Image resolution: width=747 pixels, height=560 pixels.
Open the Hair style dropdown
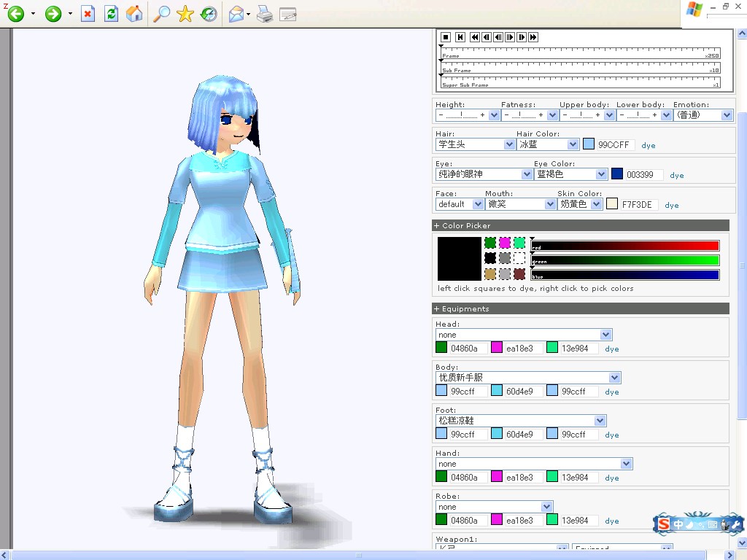(475, 144)
